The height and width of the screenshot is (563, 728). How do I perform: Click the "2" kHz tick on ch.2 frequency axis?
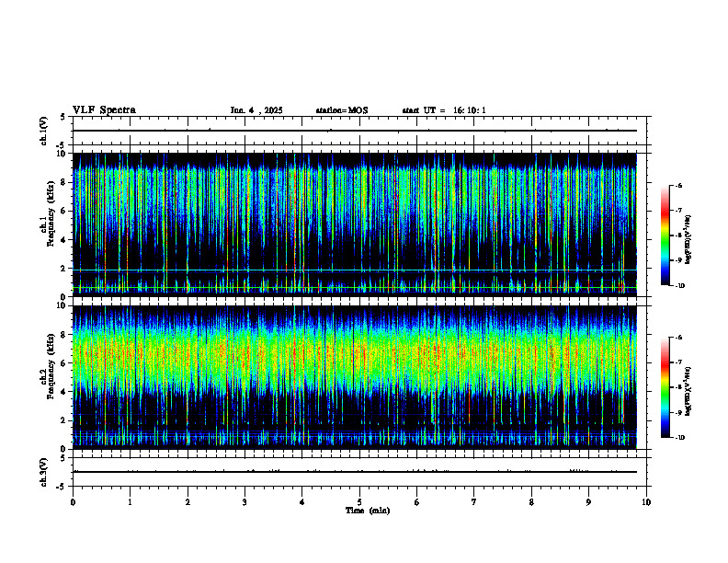click(64, 420)
